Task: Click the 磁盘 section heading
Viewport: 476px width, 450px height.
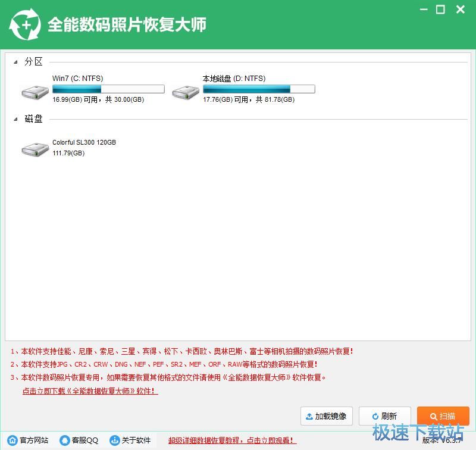Action: point(33,118)
